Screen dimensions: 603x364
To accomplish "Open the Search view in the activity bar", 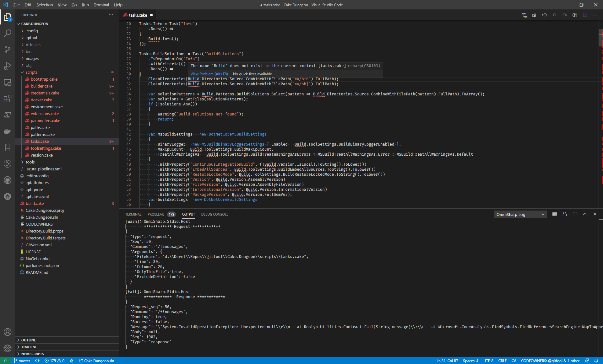I will [8, 33].
